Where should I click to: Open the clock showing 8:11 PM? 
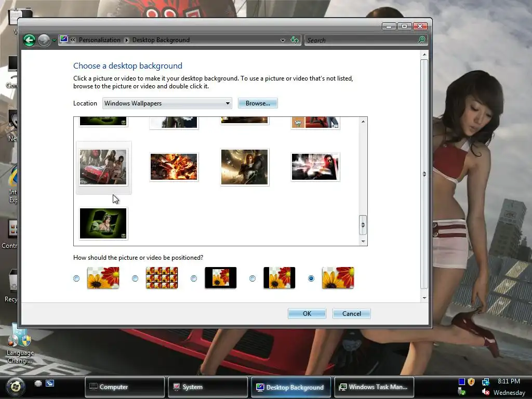click(509, 381)
